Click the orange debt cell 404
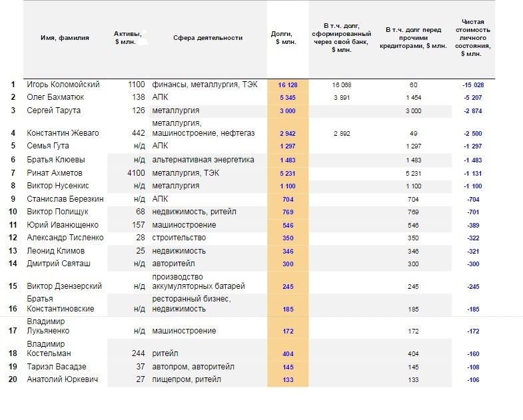The height and width of the screenshot is (420, 523). (288, 354)
